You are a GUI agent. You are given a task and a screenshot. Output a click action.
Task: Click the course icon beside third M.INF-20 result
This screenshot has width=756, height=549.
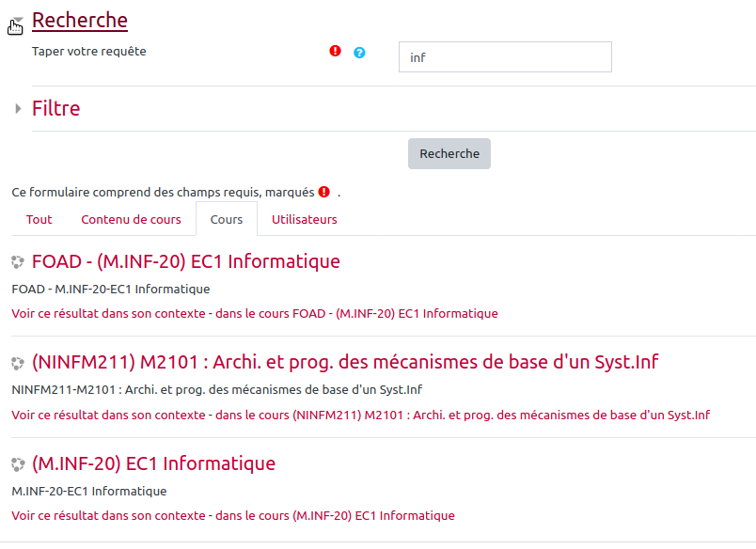[x=18, y=464]
